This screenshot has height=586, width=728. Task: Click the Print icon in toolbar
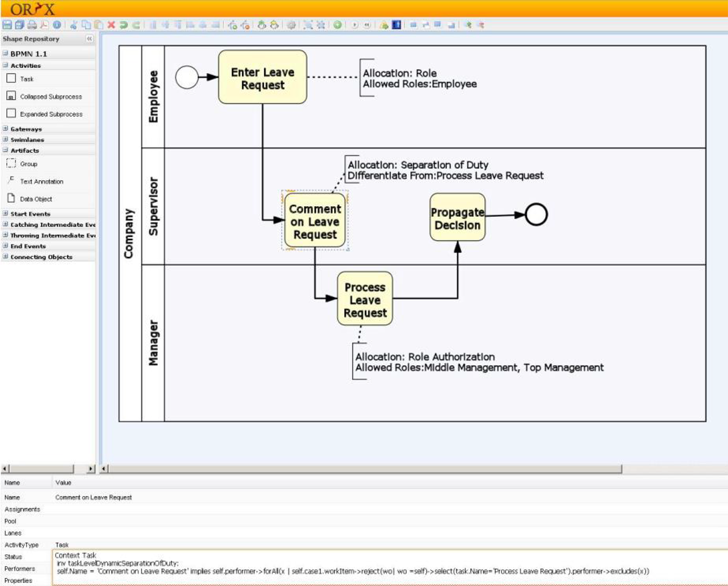[x=32, y=25]
